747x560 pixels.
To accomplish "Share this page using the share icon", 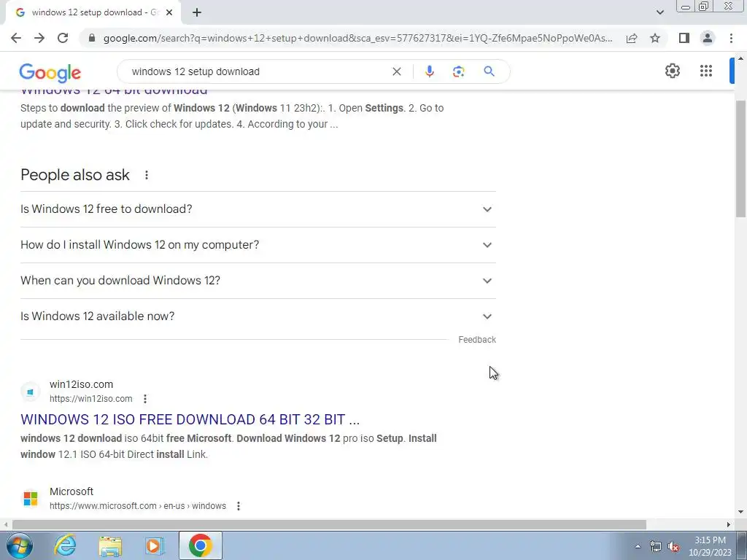I will 632,38.
